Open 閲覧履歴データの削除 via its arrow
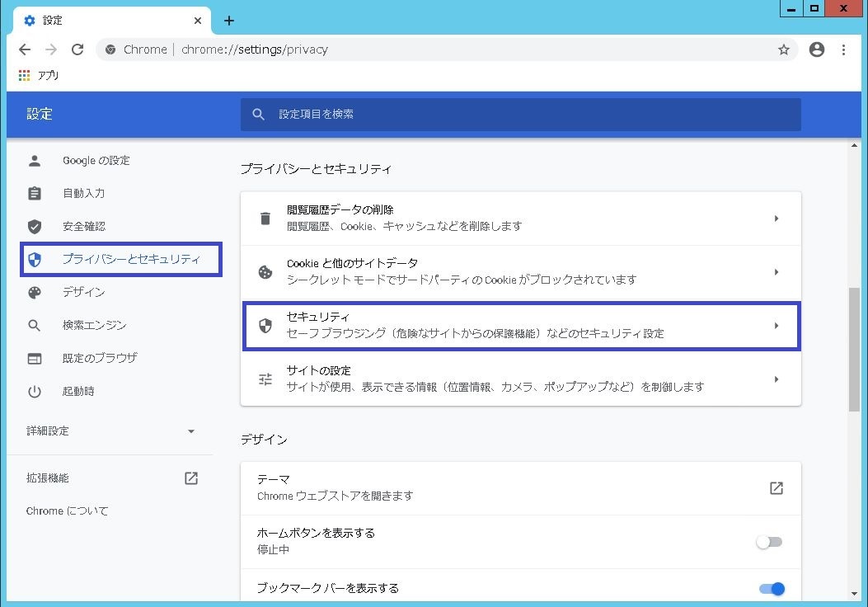The width and height of the screenshot is (868, 607). pyautogui.click(x=777, y=219)
